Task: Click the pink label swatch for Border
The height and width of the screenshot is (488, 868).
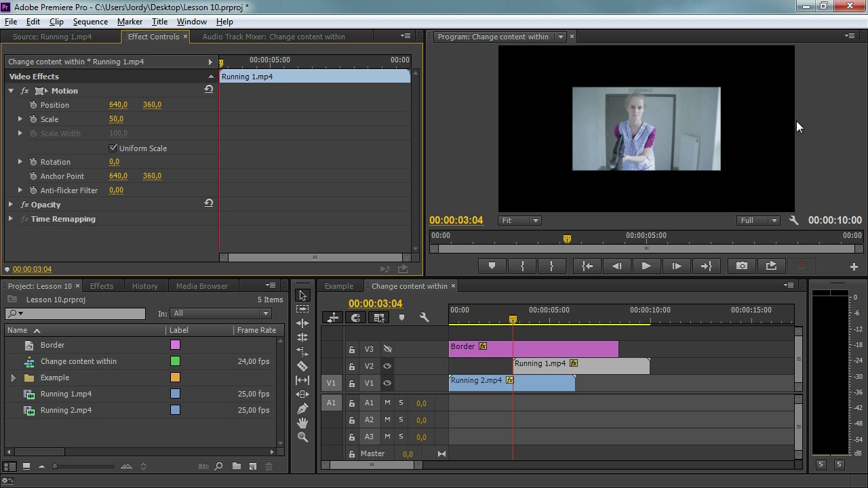Action: [x=175, y=345]
